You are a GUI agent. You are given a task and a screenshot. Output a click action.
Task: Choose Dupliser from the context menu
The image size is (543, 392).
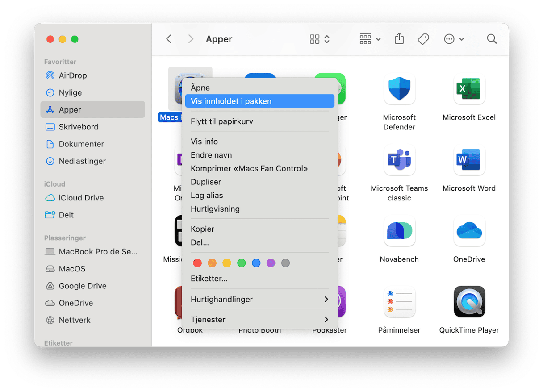tap(259, 182)
